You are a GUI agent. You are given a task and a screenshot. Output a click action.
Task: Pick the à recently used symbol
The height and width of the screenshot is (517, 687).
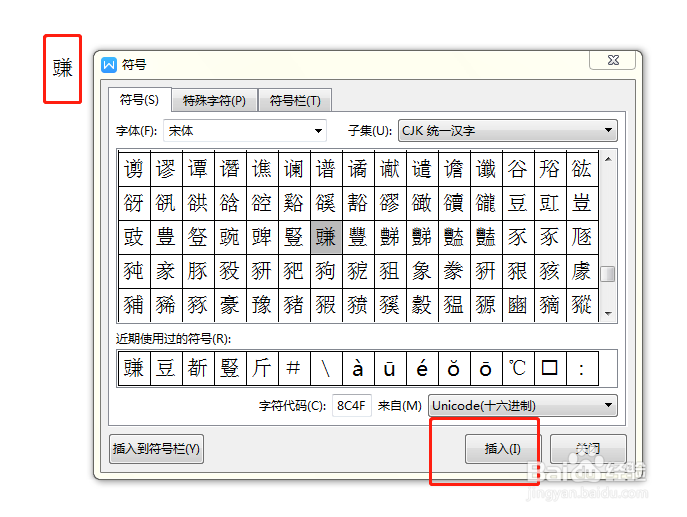pyautogui.click(x=358, y=368)
